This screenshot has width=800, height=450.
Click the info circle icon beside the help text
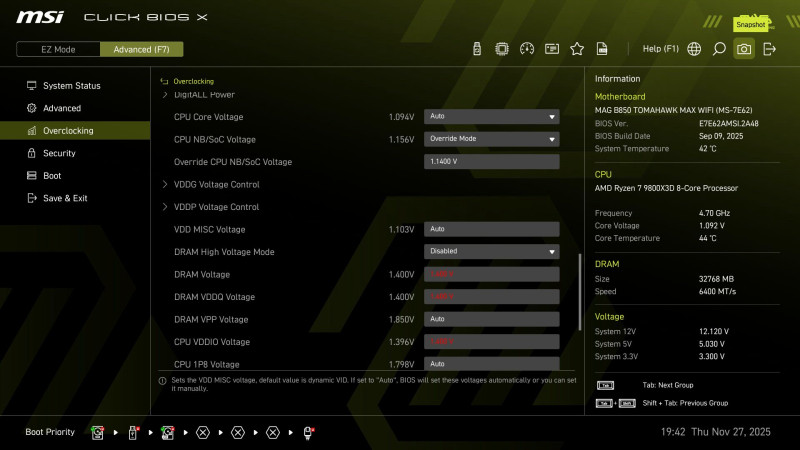[x=162, y=381]
